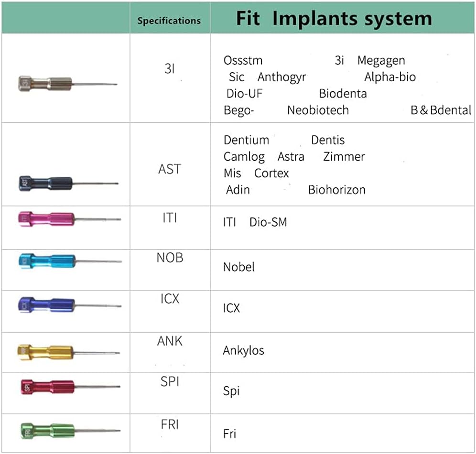Click the Zimmer brand name
476x454 pixels.
344,157
